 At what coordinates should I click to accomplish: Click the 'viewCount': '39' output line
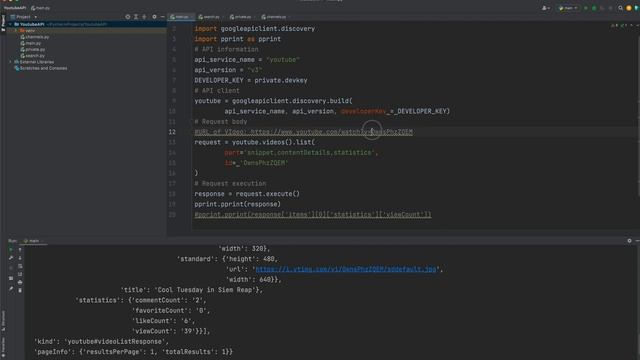click(171, 331)
